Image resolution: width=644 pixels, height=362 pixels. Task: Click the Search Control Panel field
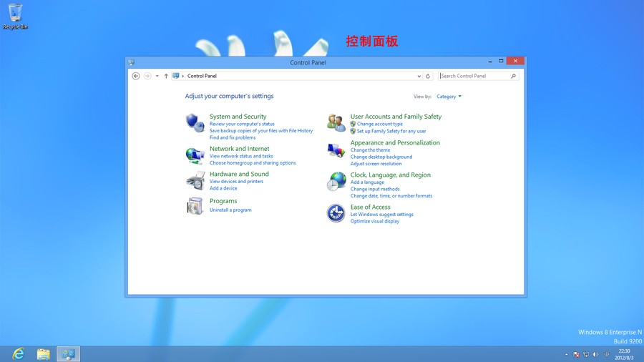(472, 76)
